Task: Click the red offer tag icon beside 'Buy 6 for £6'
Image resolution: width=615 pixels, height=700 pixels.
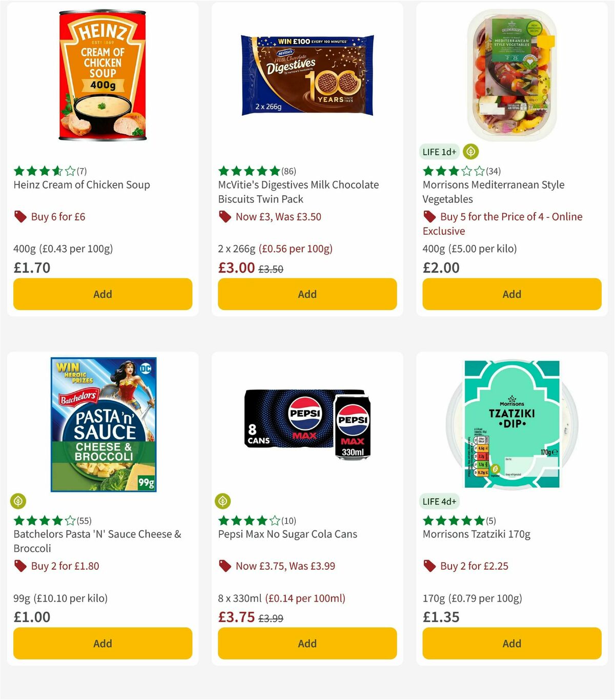Action: tap(19, 216)
